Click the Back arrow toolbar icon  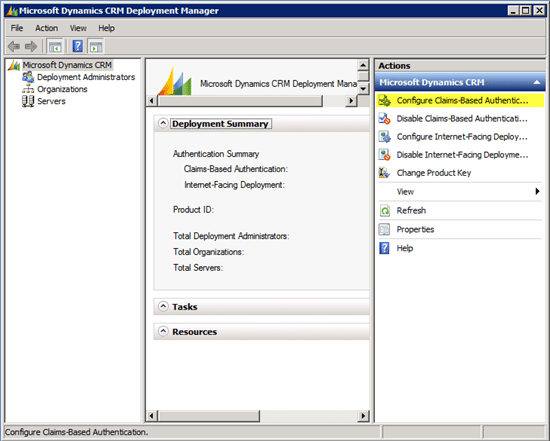[x=14, y=46]
